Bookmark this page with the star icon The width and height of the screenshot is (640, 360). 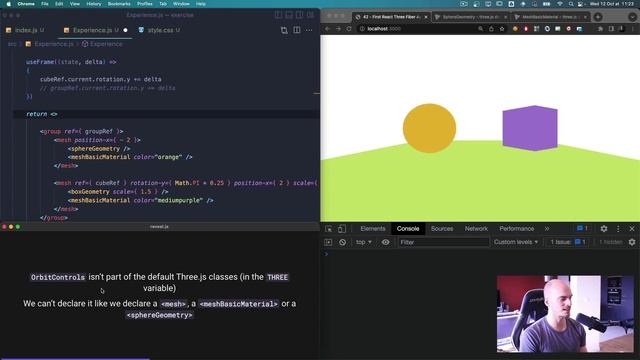502,29
